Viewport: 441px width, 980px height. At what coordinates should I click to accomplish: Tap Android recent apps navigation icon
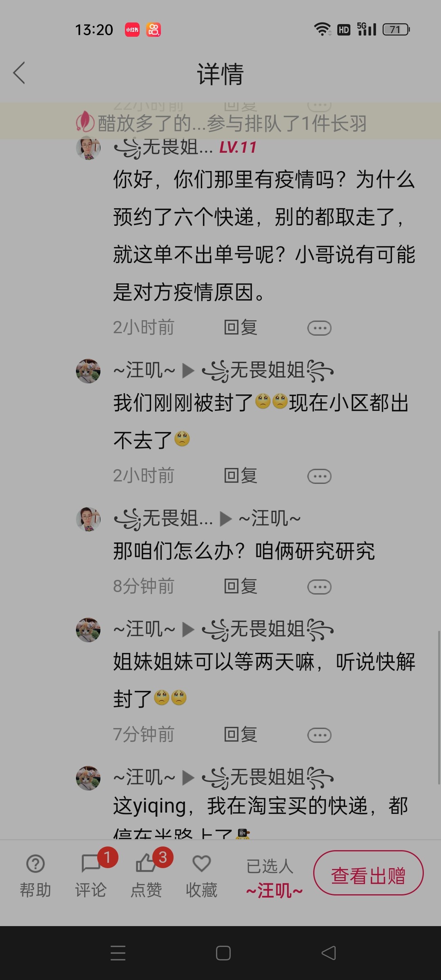pos(118,953)
